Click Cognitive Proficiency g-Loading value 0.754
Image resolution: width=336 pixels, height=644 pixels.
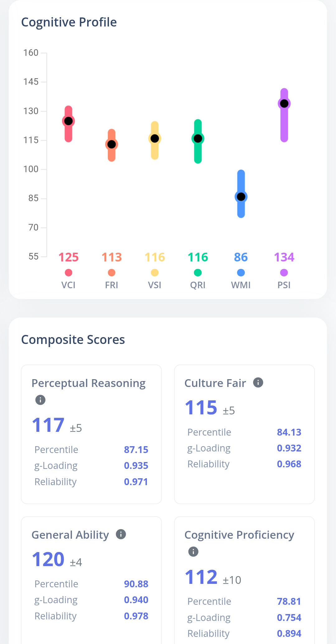pyautogui.click(x=289, y=618)
